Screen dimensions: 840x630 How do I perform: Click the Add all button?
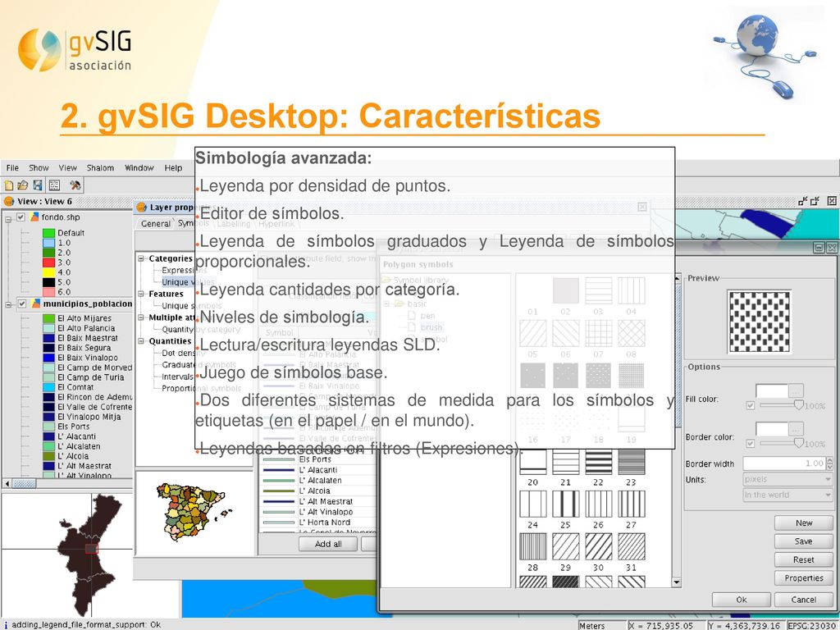pyautogui.click(x=328, y=544)
